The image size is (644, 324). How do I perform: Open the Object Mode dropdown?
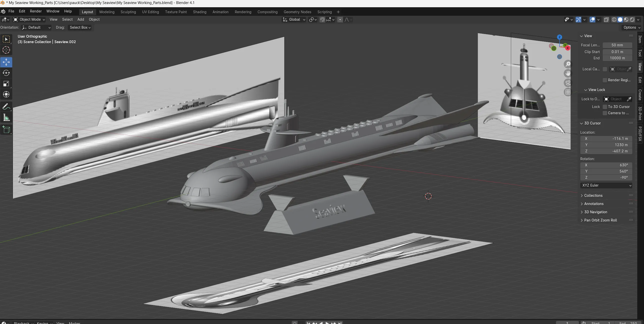click(29, 19)
